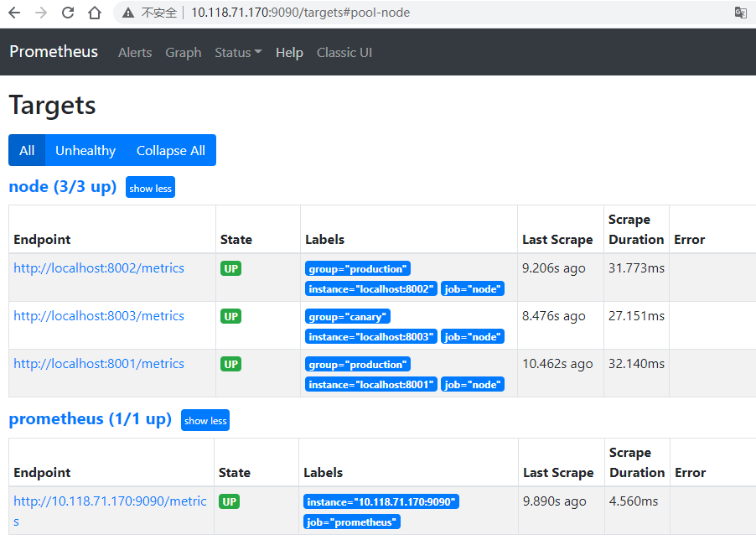The image size is (756, 545).
Task: Collapse node section with show less
Action: tap(150, 188)
